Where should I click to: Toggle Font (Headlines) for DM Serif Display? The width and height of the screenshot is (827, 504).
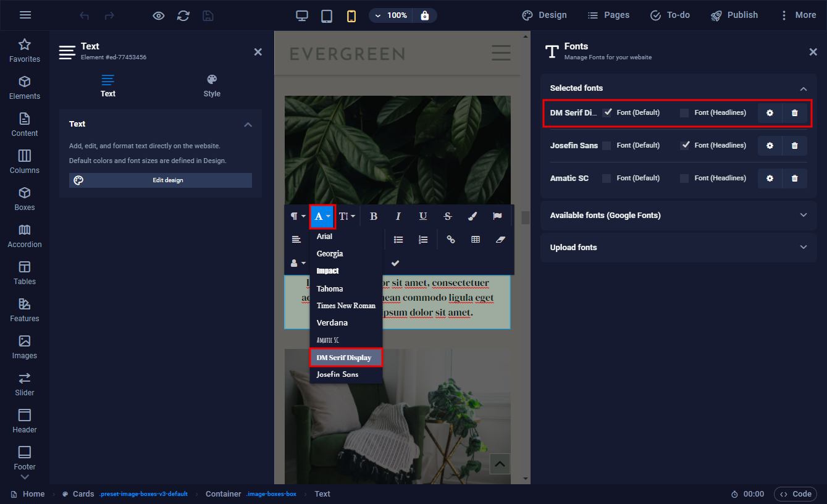point(684,113)
